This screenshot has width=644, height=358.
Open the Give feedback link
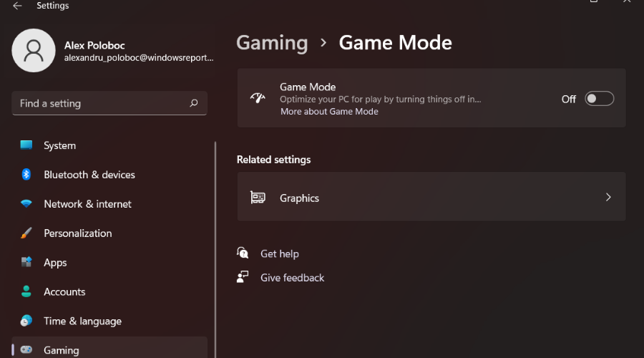tap(292, 277)
